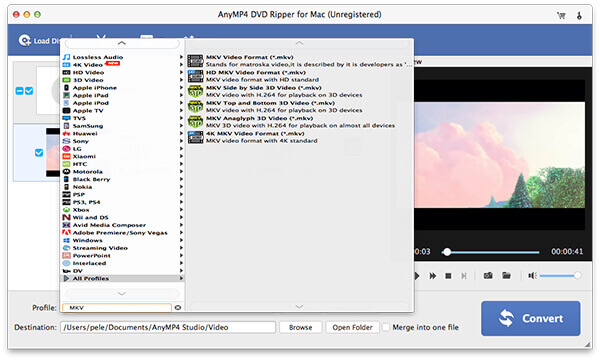600x360 pixels.
Task: Click the fast forward button
Action: pos(433,276)
